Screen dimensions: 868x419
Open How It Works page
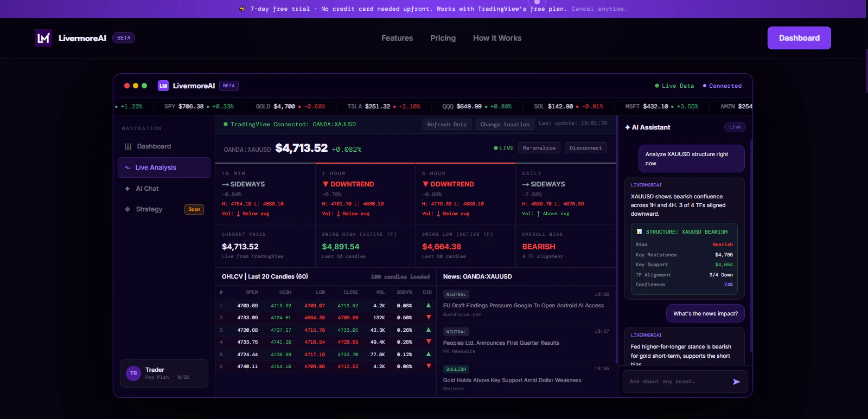497,38
